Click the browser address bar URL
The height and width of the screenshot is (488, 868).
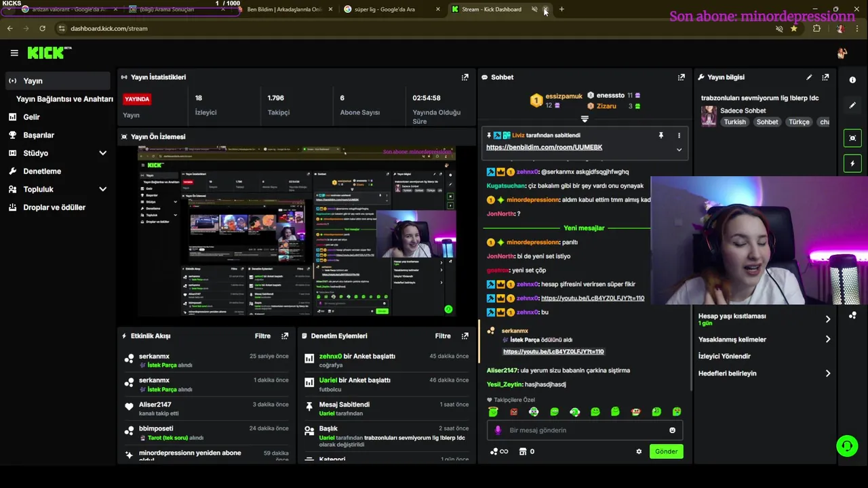tap(108, 28)
